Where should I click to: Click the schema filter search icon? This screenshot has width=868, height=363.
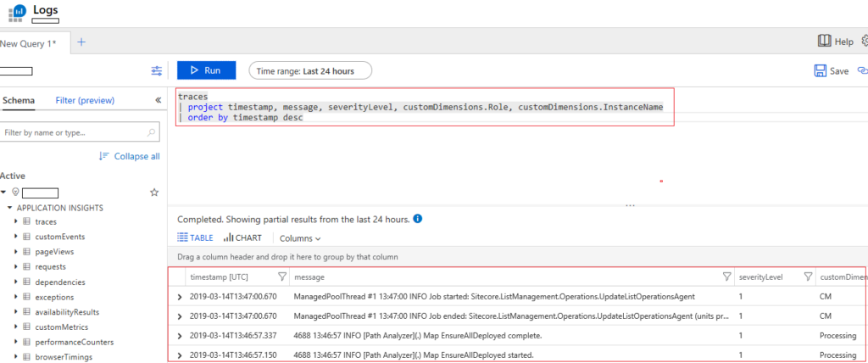point(151,133)
